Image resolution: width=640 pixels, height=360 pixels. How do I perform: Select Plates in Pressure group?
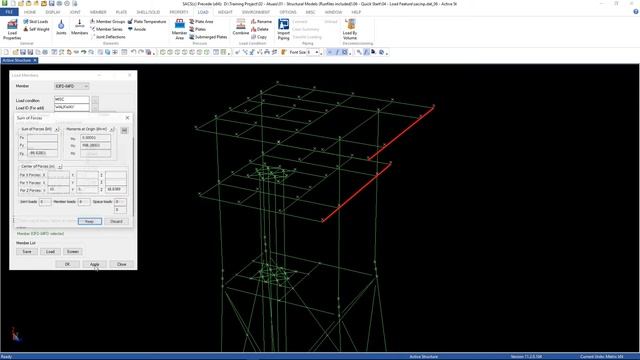(198, 29)
